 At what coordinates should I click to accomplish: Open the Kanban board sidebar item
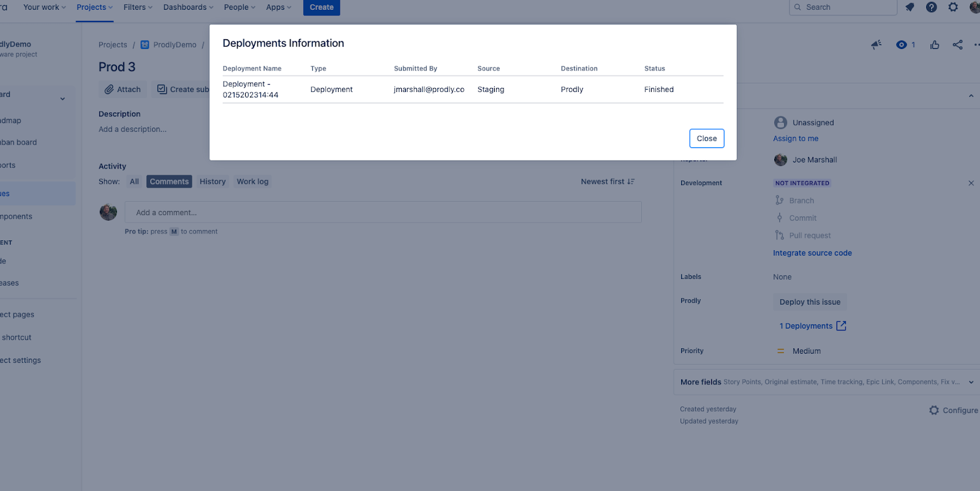click(x=20, y=142)
